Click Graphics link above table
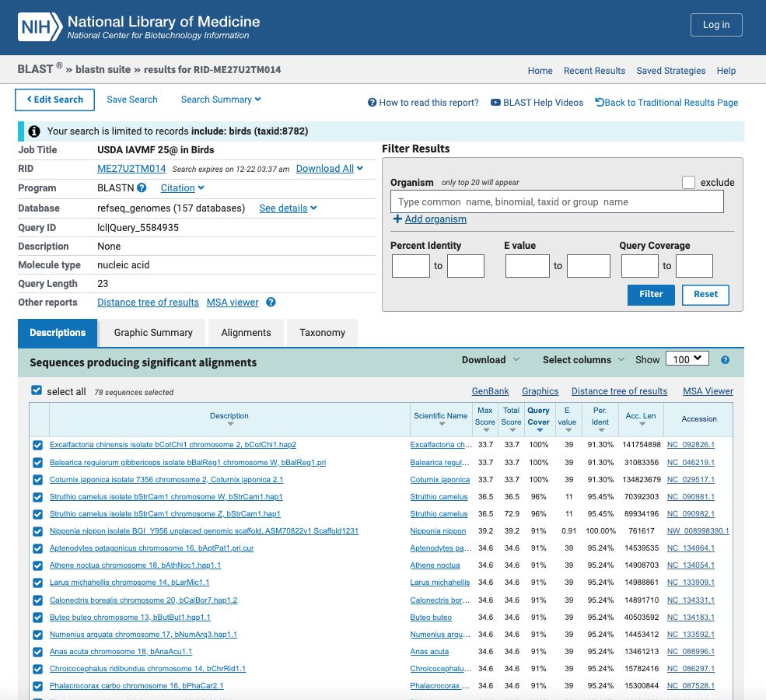 coord(540,391)
